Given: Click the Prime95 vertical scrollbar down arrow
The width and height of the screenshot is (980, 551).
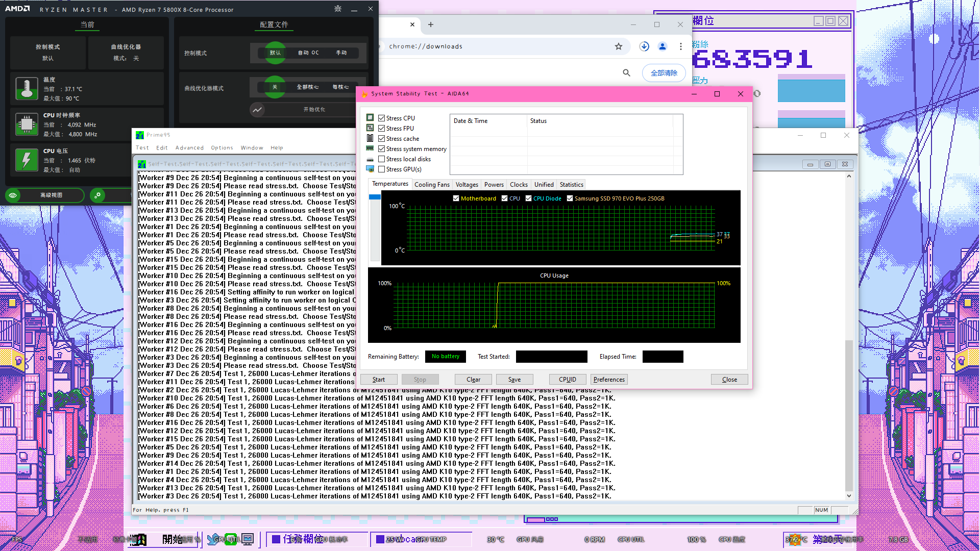Looking at the screenshot, I should [x=849, y=495].
